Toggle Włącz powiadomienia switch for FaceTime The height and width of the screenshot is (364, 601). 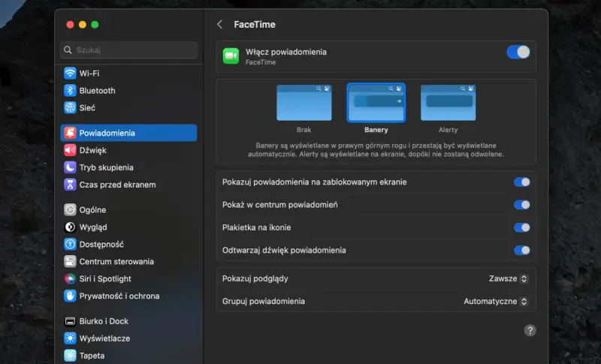coord(518,52)
